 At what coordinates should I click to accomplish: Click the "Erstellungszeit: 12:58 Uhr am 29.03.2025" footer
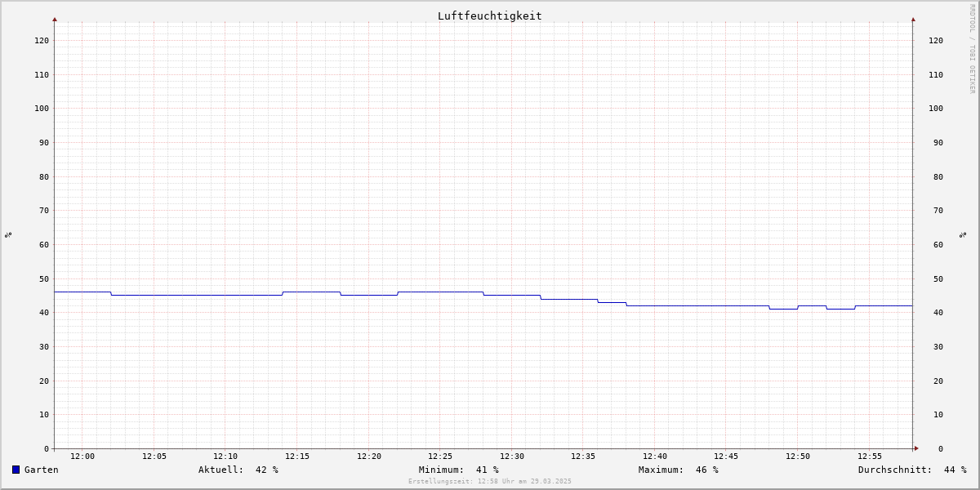(490, 482)
